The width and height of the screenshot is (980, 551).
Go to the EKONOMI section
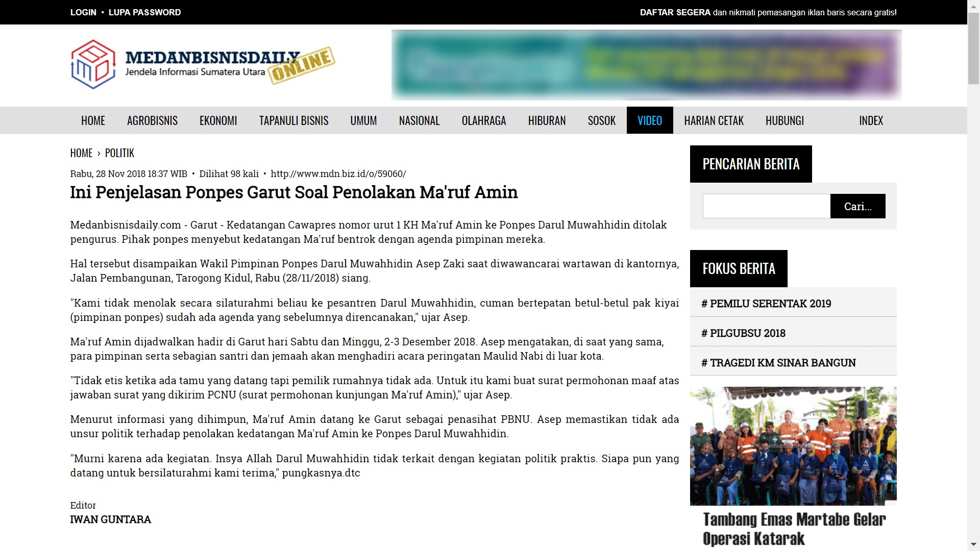(218, 121)
